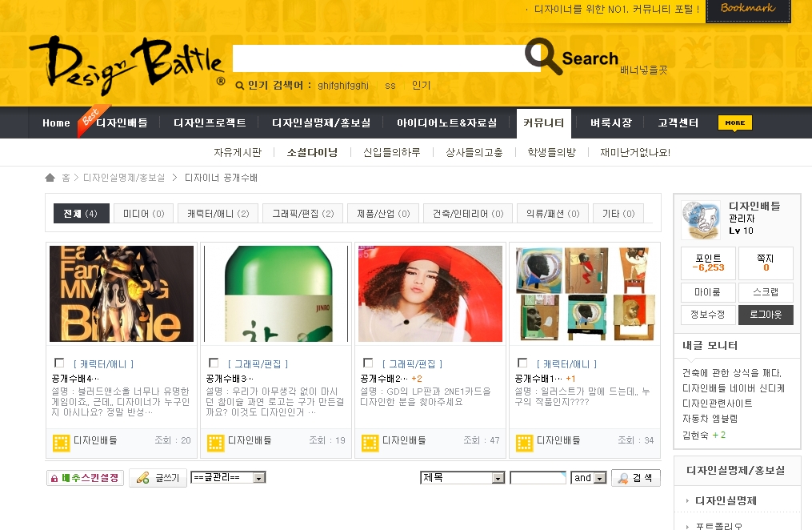The height and width of the screenshot is (530, 812).
Task: Tick the checkbox for the 공개수배3 post
Action: (x=213, y=363)
